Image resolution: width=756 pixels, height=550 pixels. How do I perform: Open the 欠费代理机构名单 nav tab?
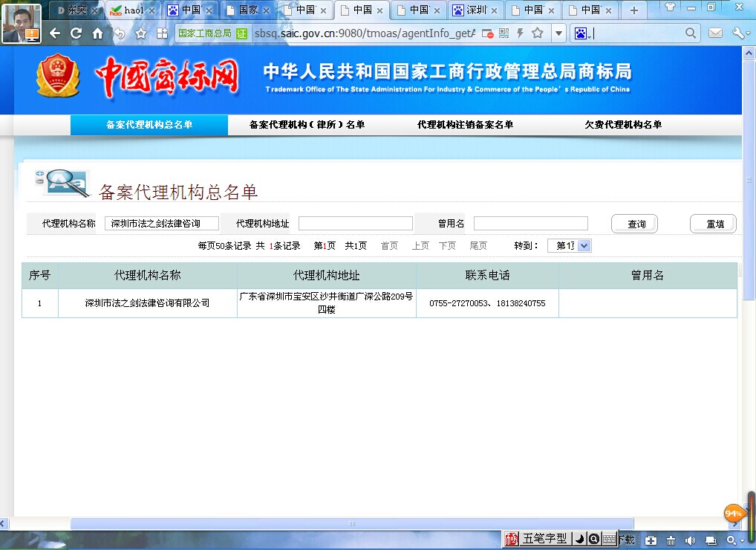623,124
